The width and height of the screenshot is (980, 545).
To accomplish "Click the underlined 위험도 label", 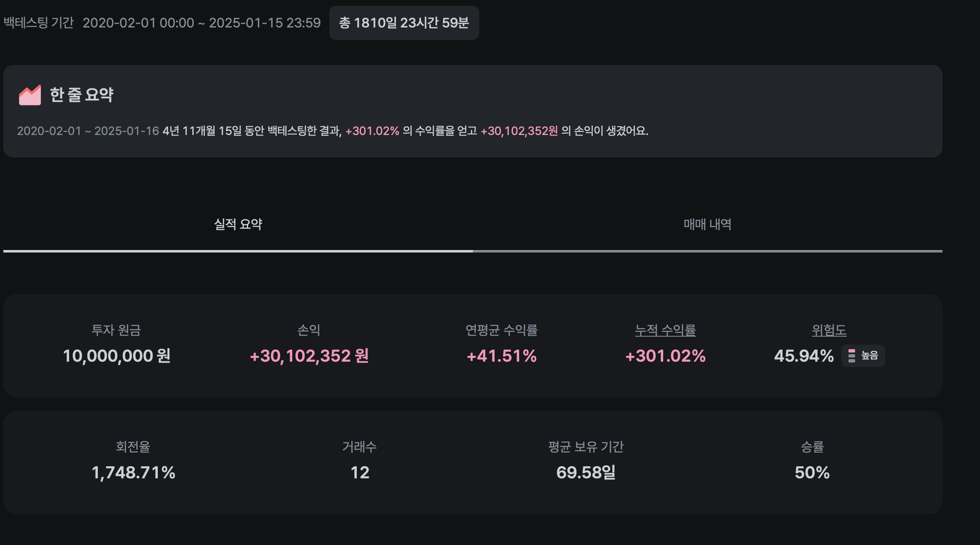I will pyautogui.click(x=829, y=330).
